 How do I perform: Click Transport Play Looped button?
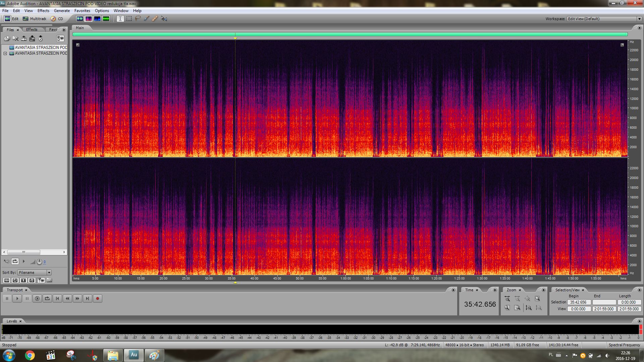[x=47, y=299]
